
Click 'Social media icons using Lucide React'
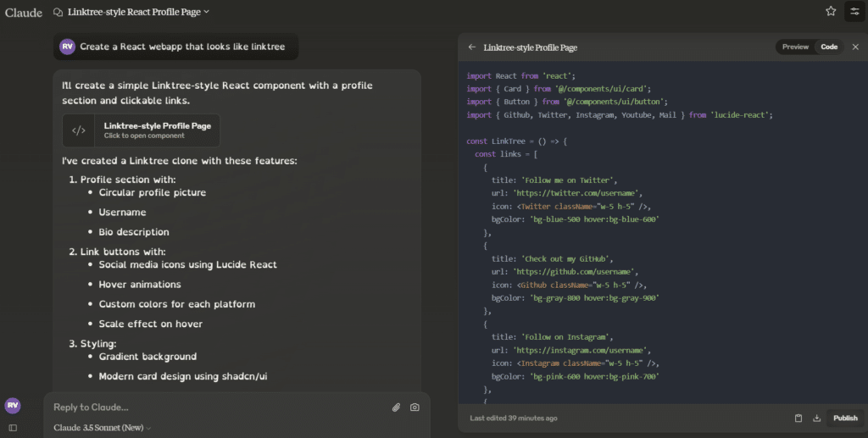187,265
